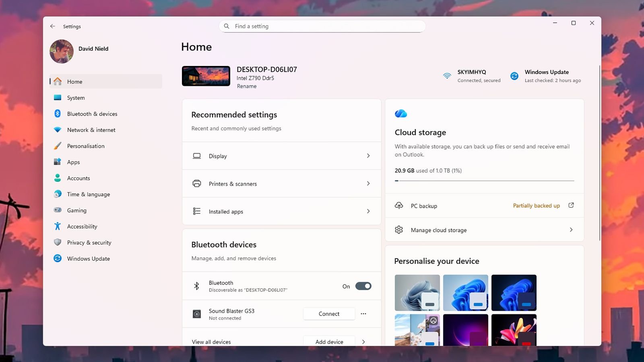Click Connect for Sound Blaster GS3
Viewport: 644px width, 362px height.
[329, 314]
